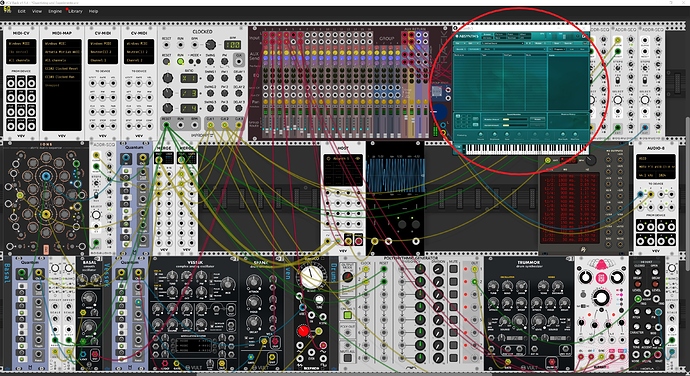Open the Library menu

click(x=75, y=11)
